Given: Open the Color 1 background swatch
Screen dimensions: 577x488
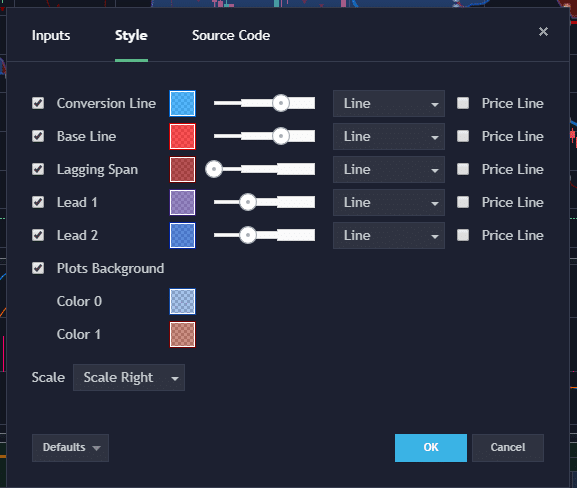Looking at the screenshot, I should 183,335.
